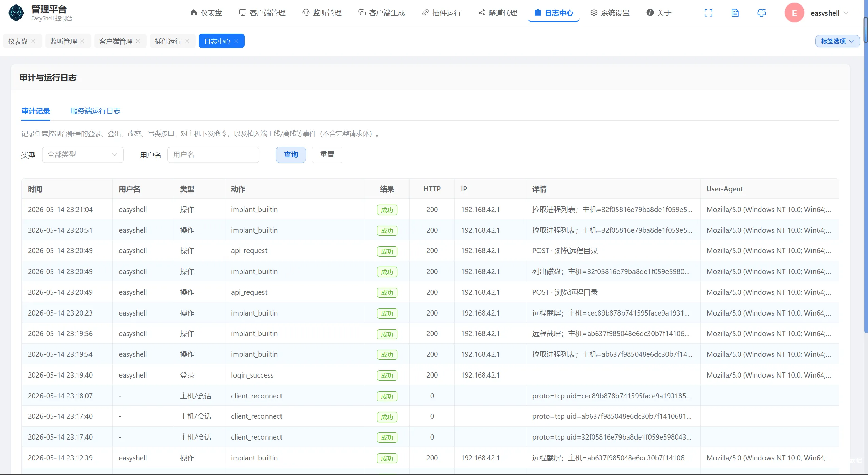This screenshot has height=475, width=868.
Task: Switch to the 服务端运行日志 tab
Action: click(95, 111)
